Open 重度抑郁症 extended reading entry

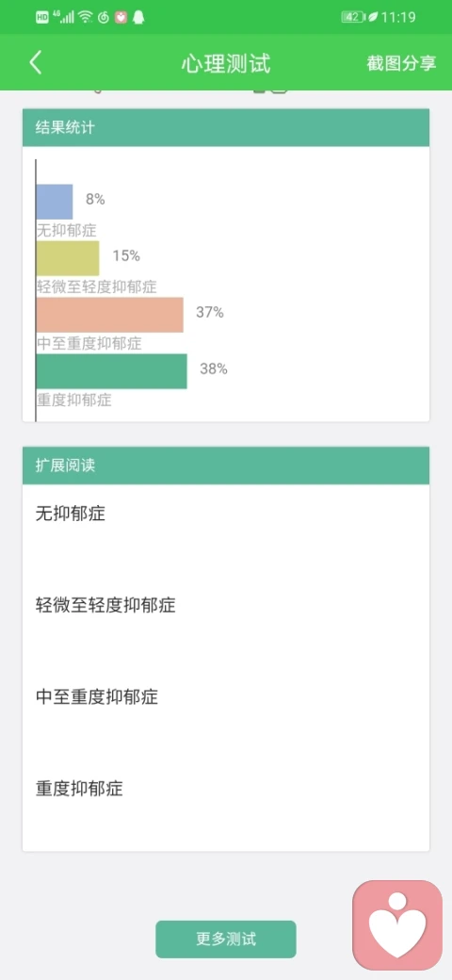tap(79, 788)
